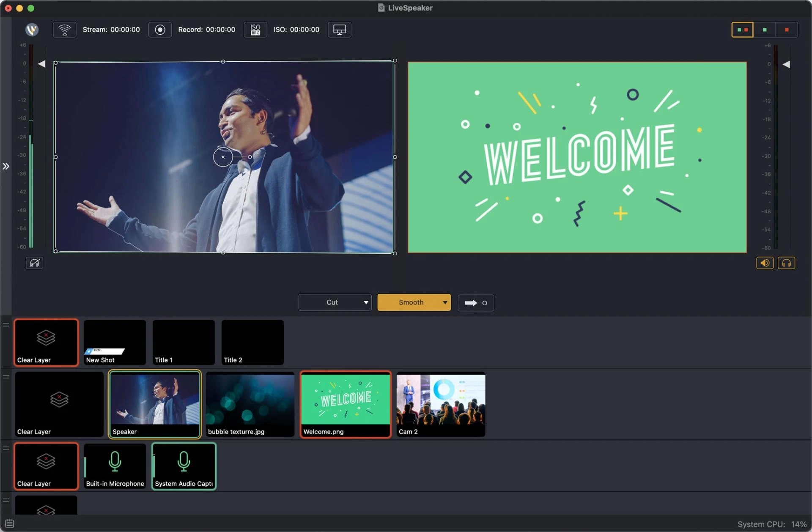Click the stream broadcast antenna icon
This screenshot has width=812, height=532.
(x=64, y=30)
